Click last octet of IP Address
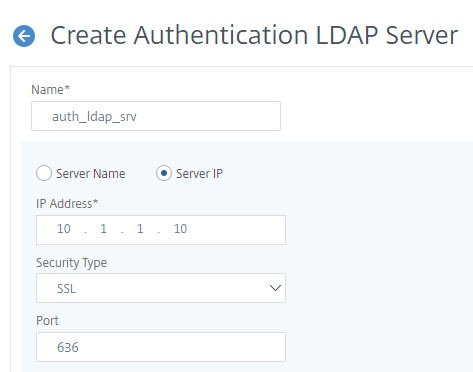Image resolution: width=473 pixels, height=372 pixels. 180,229
